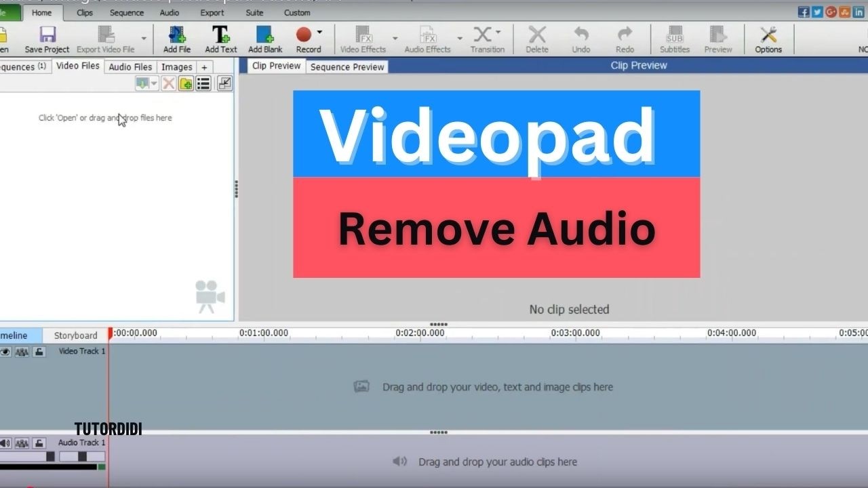Click the Save Project toolbar button

coord(47,39)
